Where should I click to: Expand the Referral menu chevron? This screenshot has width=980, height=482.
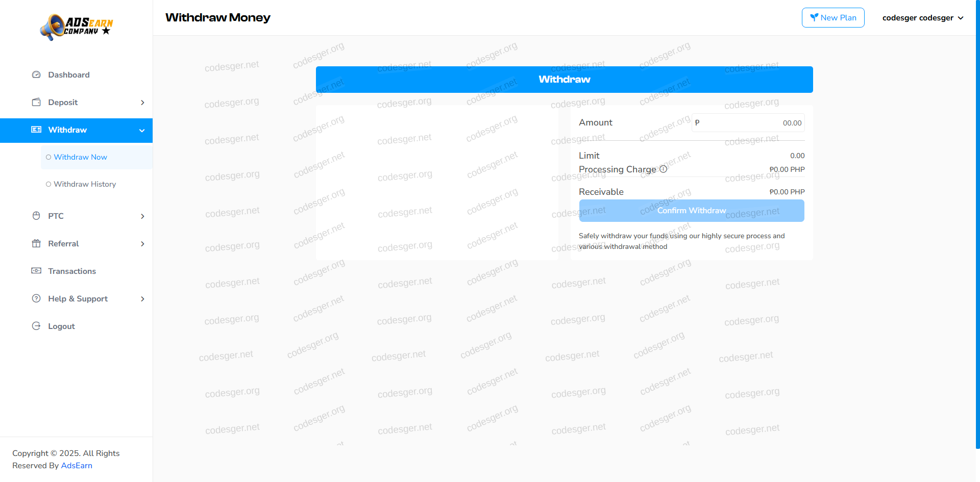tap(142, 244)
